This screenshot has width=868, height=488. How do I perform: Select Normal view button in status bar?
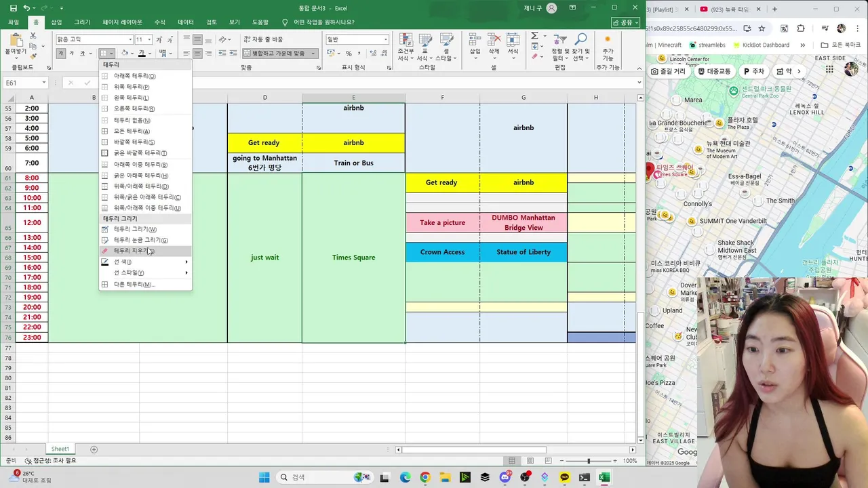pos(512,461)
